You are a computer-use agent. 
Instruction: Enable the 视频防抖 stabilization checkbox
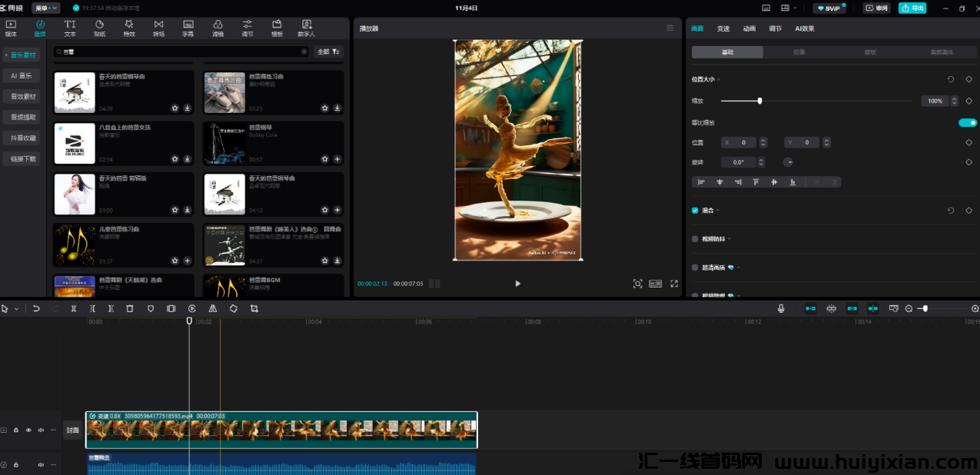pos(695,239)
